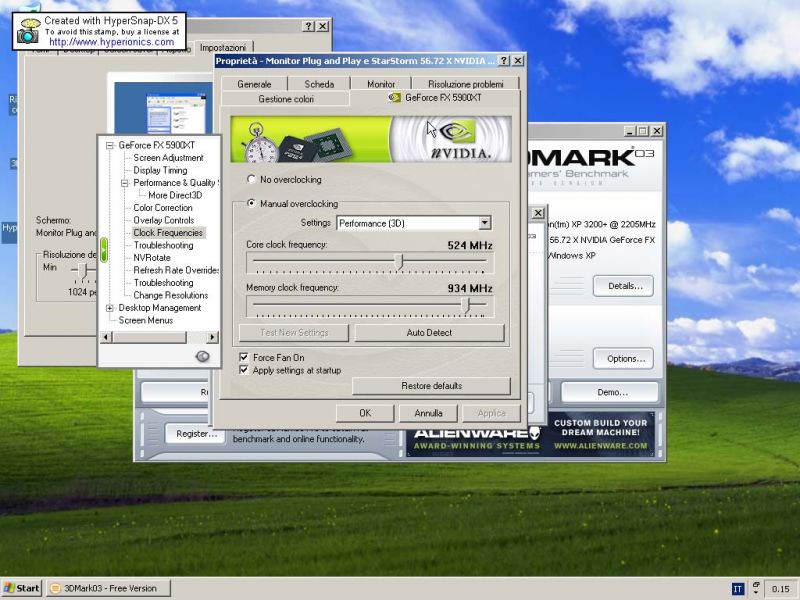Toggle the Force Fan On checkbox
This screenshot has height=600, width=800.
[244, 357]
